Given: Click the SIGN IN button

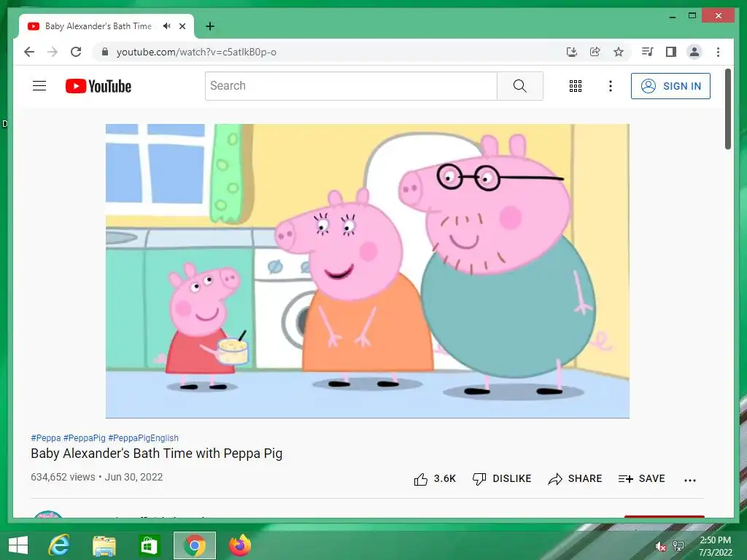Looking at the screenshot, I should click(x=670, y=86).
